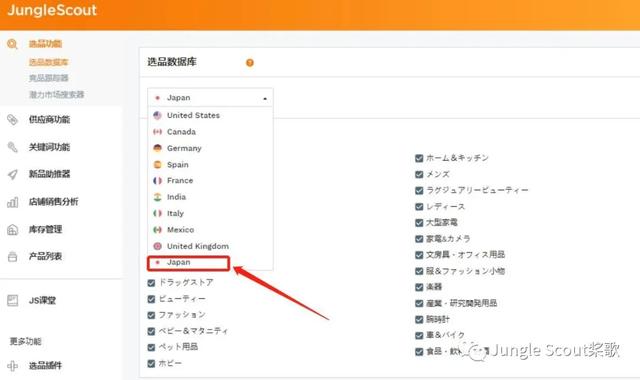This screenshot has height=380, width=640.
Task: Open 潜力市场搜索器 in the sidebar
Action: tap(56, 95)
